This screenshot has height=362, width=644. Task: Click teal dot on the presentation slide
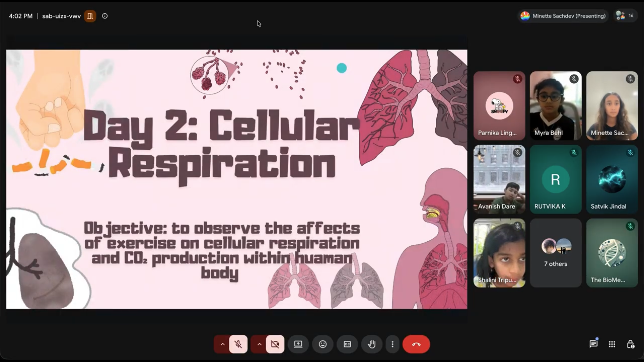tap(341, 68)
